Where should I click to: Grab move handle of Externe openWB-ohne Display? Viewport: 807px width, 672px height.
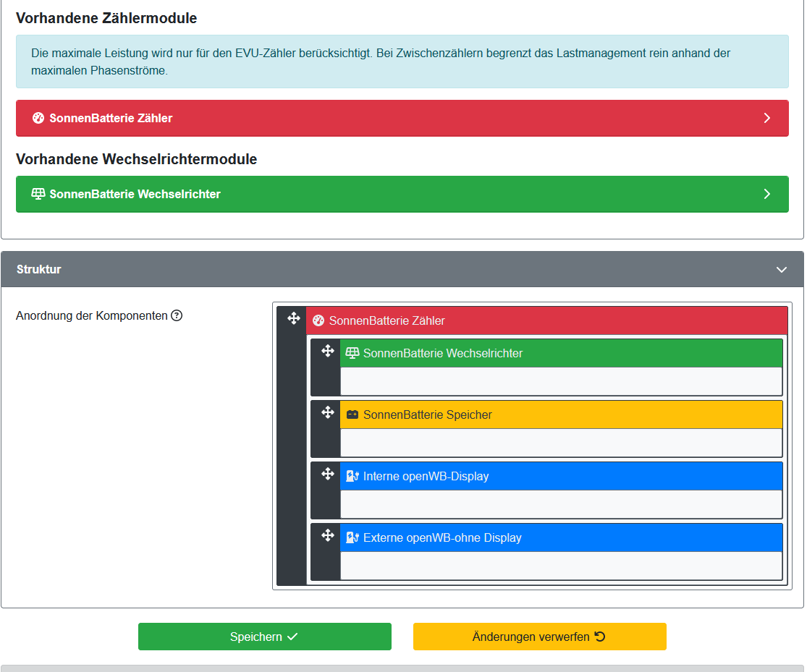click(328, 535)
